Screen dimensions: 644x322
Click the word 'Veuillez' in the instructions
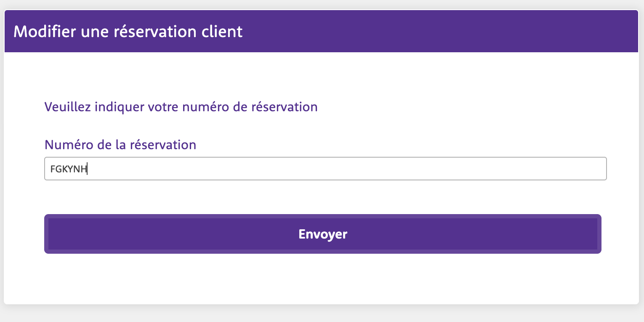(x=67, y=107)
